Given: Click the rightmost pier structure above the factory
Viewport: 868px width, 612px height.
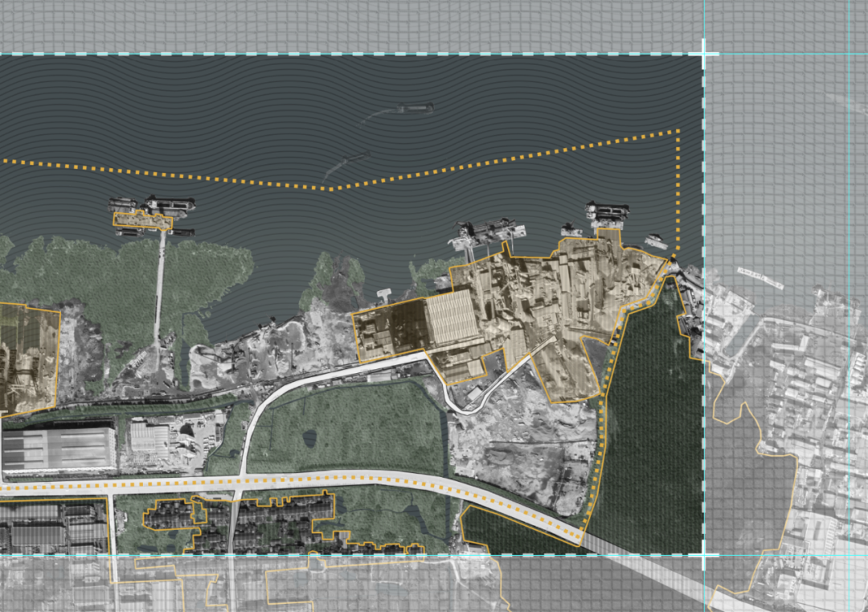Looking at the screenshot, I should [x=608, y=213].
